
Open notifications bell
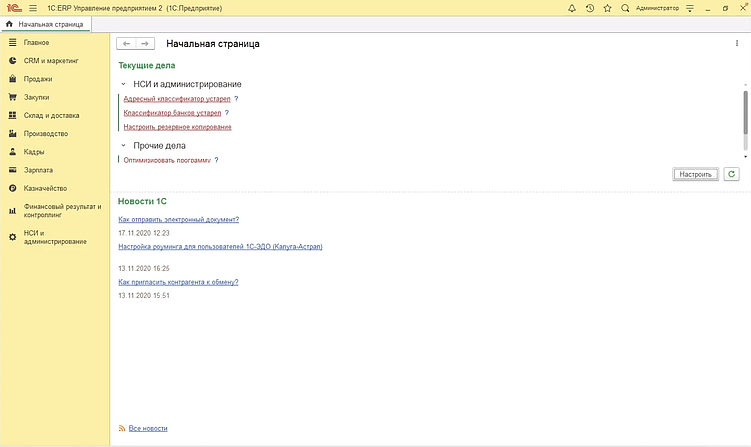pos(572,8)
